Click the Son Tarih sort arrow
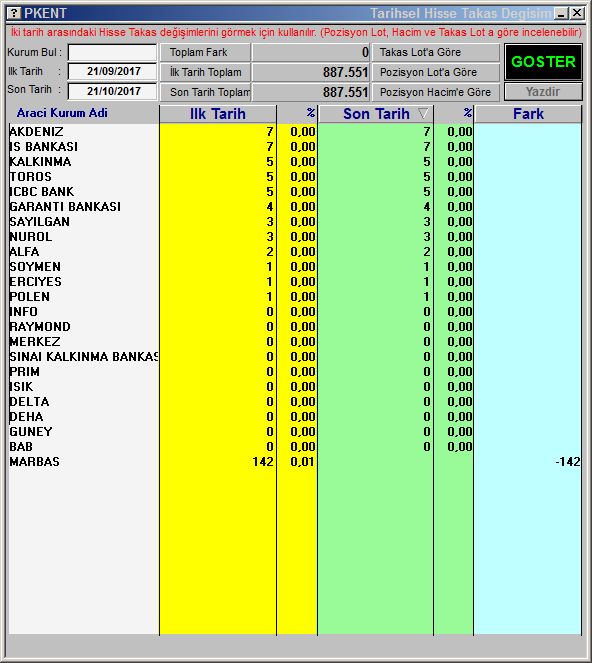The width and height of the screenshot is (592, 663). 423,113
